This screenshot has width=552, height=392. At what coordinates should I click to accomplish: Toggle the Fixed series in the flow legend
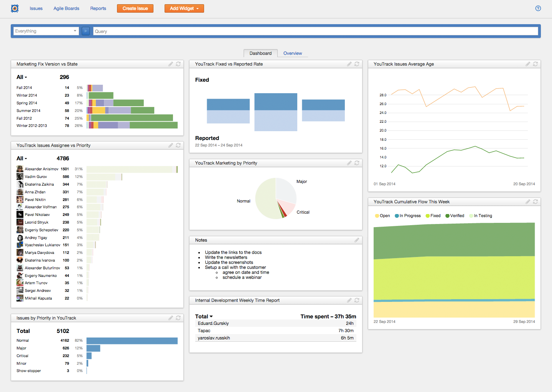click(x=433, y=216)
